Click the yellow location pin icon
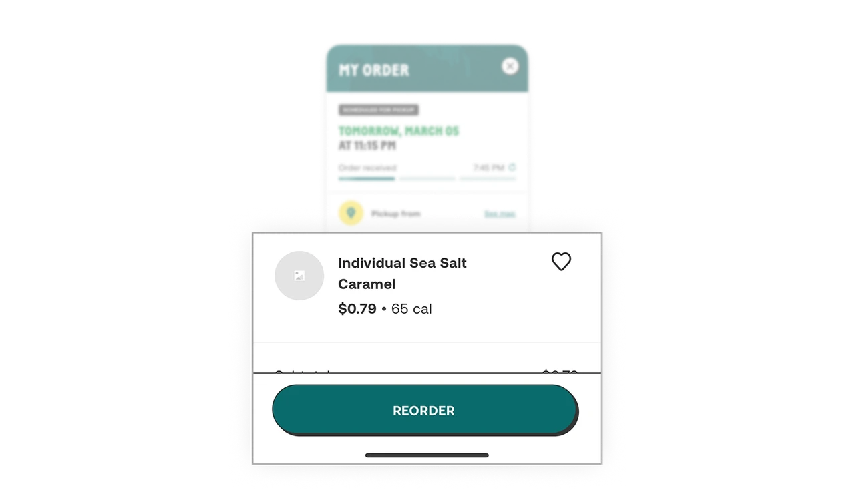 351,213
